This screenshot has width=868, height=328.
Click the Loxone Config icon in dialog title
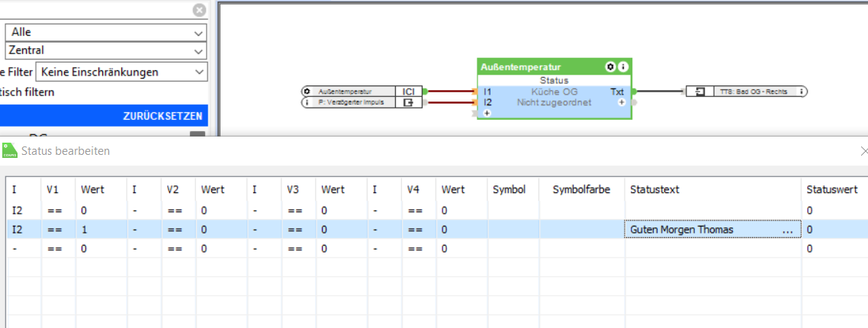click(x=9, y=150)
